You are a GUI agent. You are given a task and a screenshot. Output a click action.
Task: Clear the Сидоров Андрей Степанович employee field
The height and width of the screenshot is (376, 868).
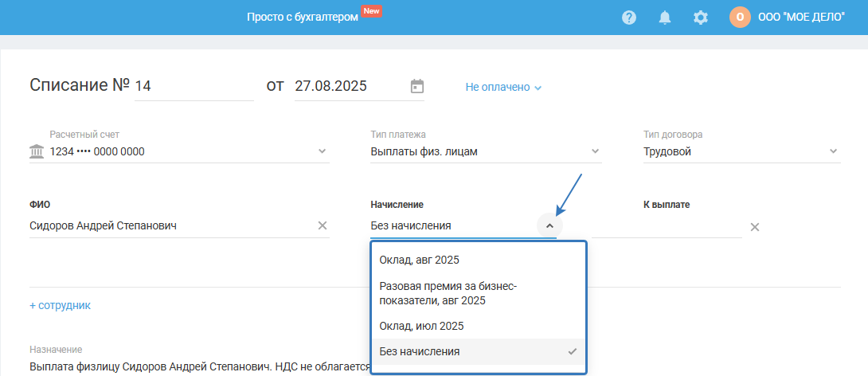click(x=323, y=225)
